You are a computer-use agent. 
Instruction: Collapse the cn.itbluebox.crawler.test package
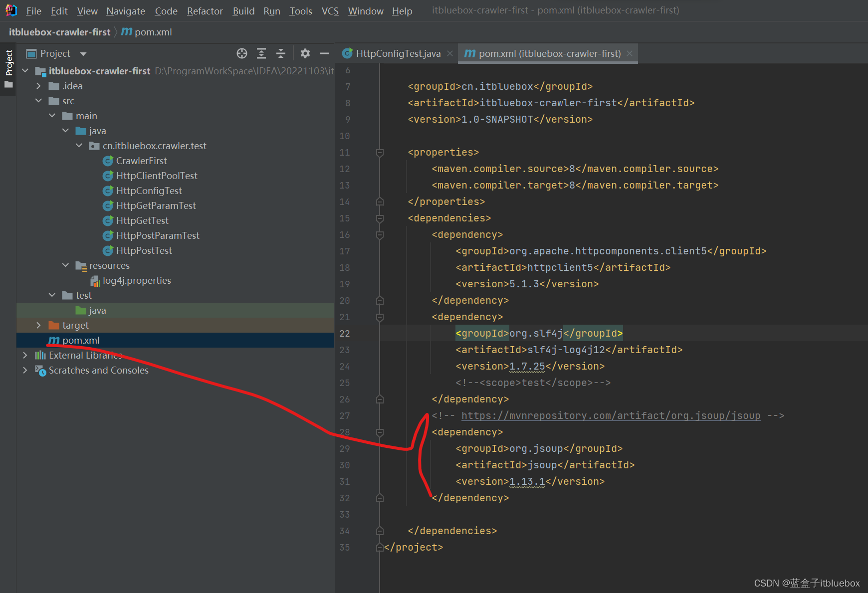point(79,146)
